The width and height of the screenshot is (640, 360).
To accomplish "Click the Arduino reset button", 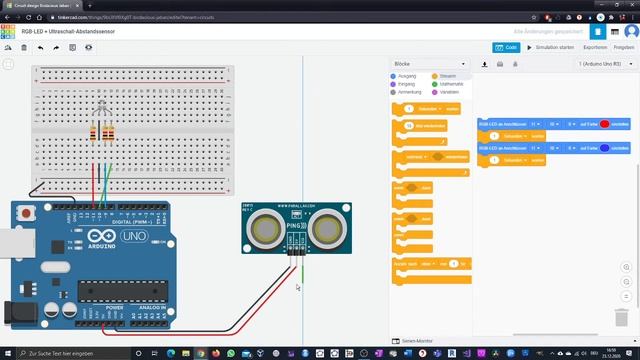I will click(x=26, y=213).
